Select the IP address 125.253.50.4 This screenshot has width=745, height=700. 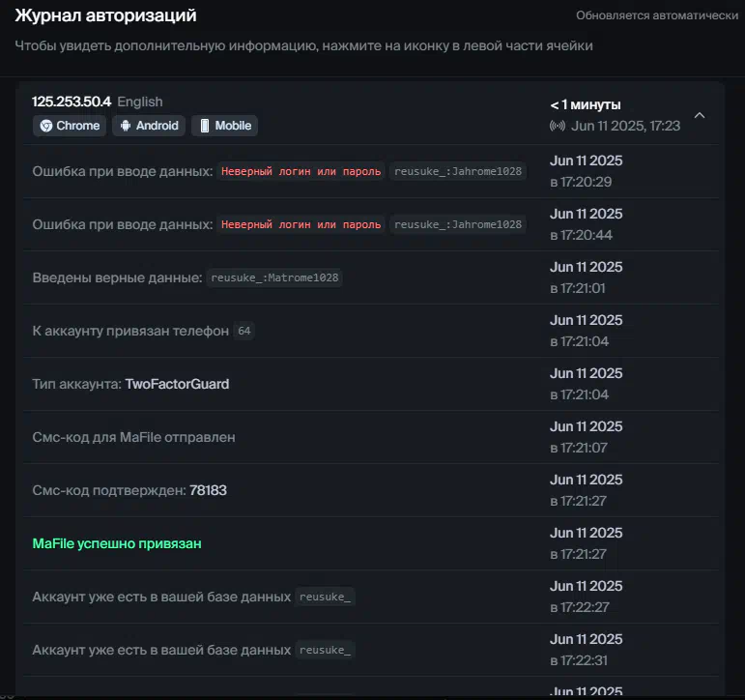pos(72,102)
